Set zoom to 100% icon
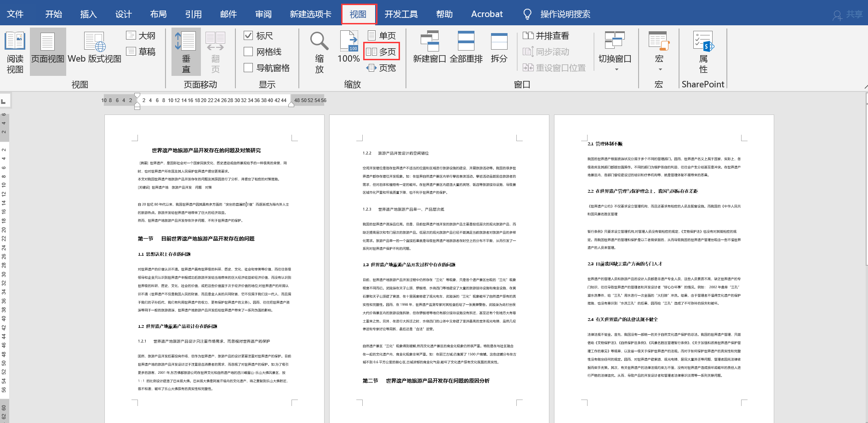This screenshot has width=868, height=423. click(348, 42)
